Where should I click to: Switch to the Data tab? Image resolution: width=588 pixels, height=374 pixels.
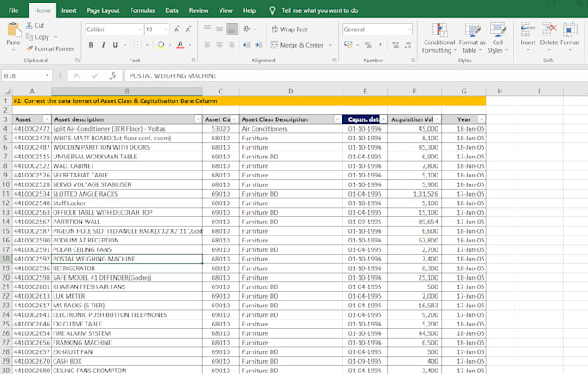click(172, 10)
